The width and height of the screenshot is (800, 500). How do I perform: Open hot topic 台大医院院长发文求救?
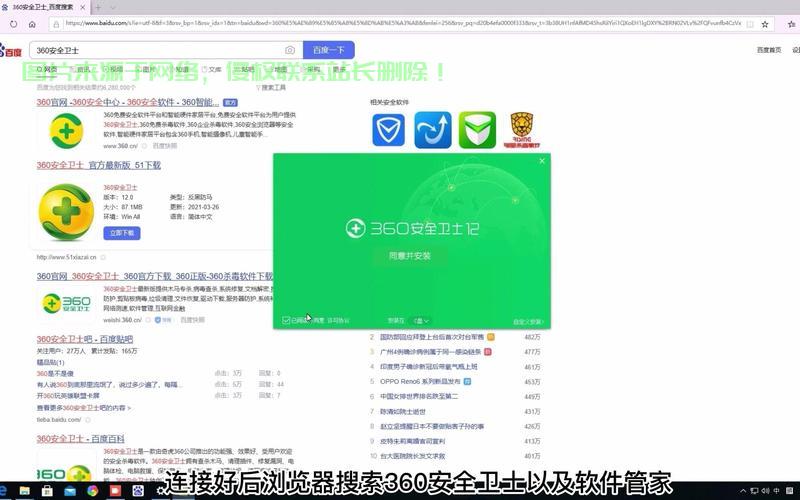pos(413,456)
